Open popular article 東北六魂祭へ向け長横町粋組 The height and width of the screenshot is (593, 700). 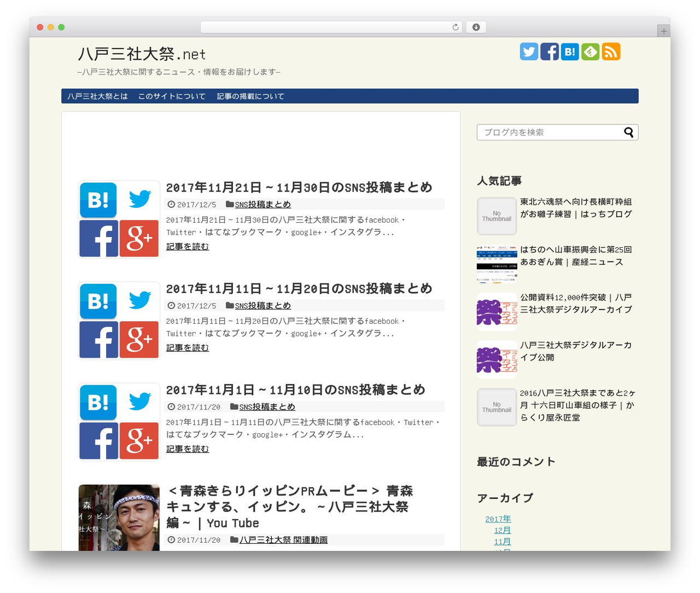point(576,208)
